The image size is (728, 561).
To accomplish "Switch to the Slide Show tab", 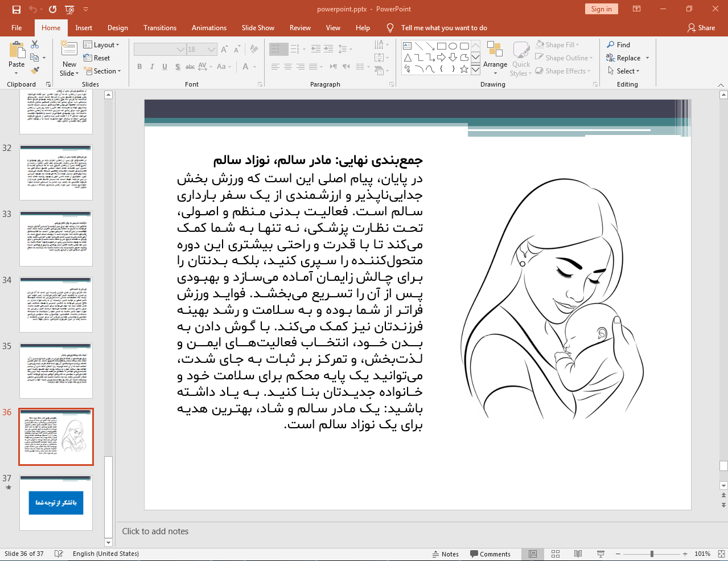I will coord(257,28).
